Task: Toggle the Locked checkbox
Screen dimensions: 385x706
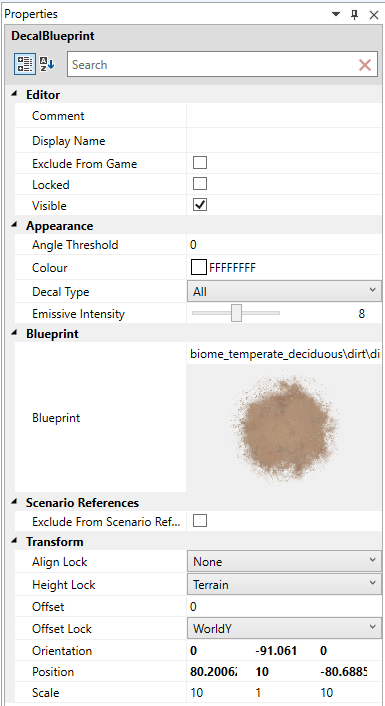Action: click(x=200, y=184)
